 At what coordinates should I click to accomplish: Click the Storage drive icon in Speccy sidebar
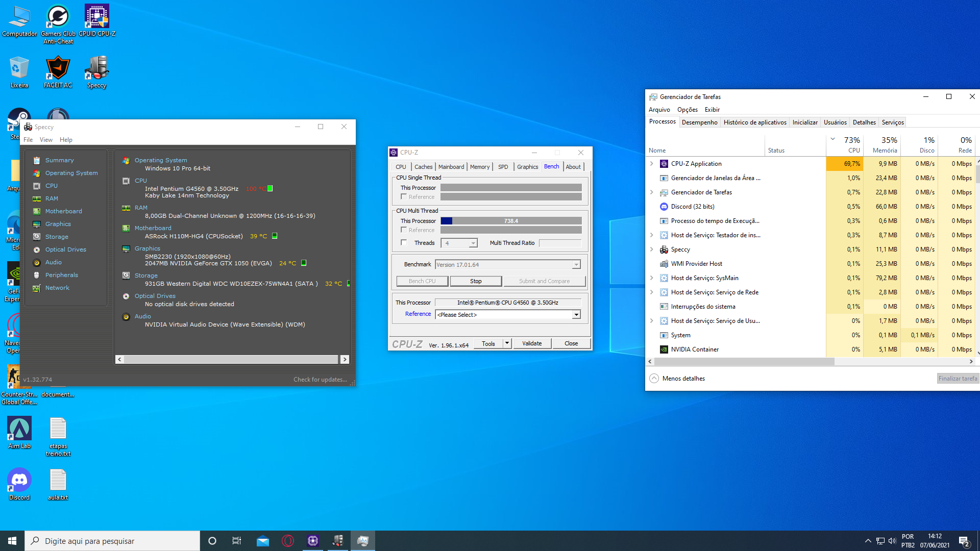coord(37,237)
